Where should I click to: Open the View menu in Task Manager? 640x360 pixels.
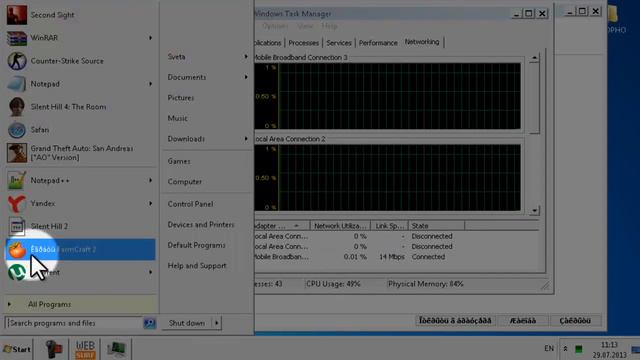[305, 26]
